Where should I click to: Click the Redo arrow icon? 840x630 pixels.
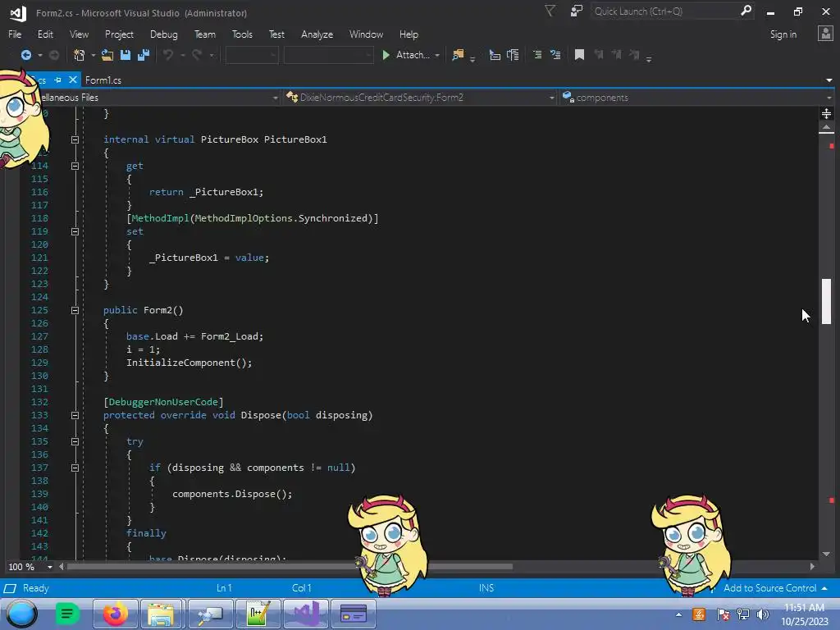pos(197,55)
